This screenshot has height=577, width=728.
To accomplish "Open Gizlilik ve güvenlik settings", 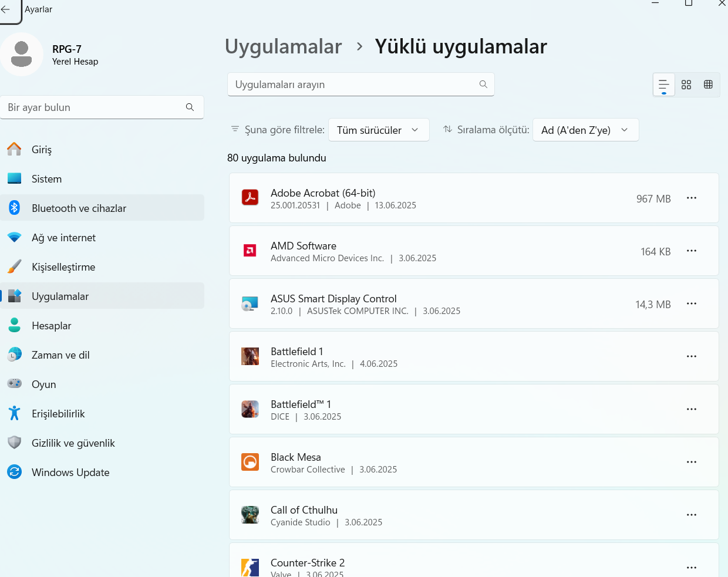I will click(x=102, y=443).
